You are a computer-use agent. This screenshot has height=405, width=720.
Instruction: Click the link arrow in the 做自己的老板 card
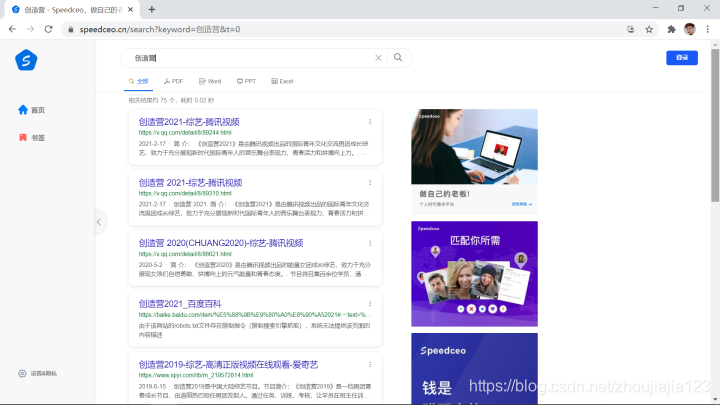point(522,204)
